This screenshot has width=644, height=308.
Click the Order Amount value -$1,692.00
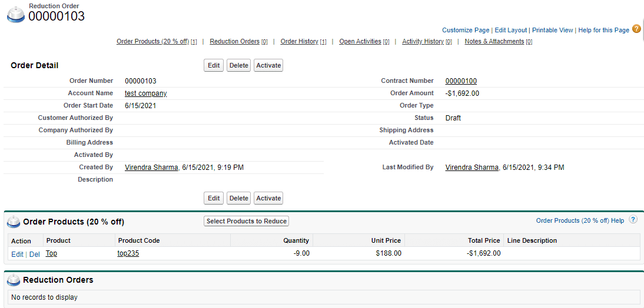pos(462,93)
